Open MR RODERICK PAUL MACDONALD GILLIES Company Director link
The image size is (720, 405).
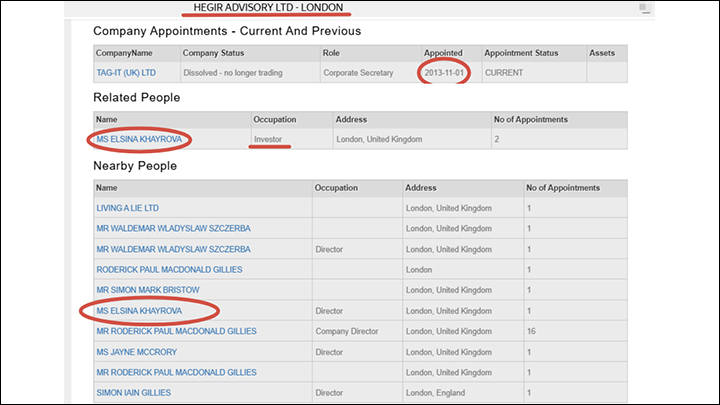tap(176, 331)
